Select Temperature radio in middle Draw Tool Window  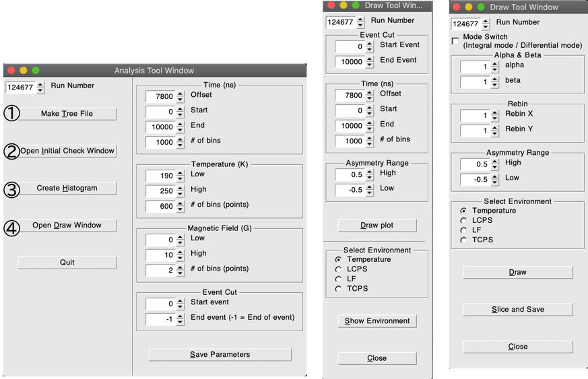[338, 259]
